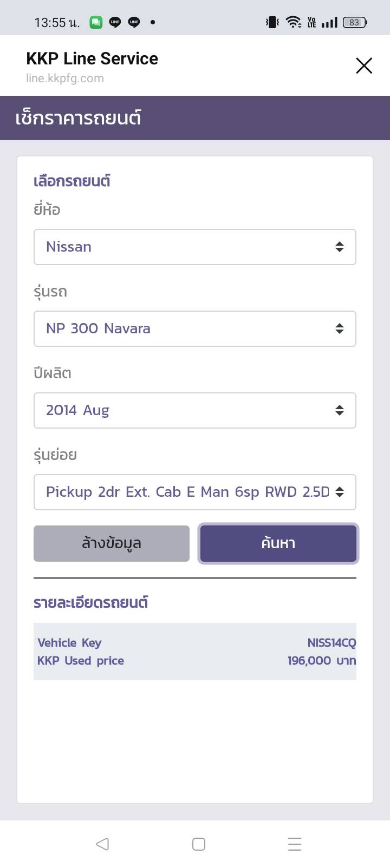Tap the second LINE notification icon
Screen dimensions: 390x868
click(134, 22)
